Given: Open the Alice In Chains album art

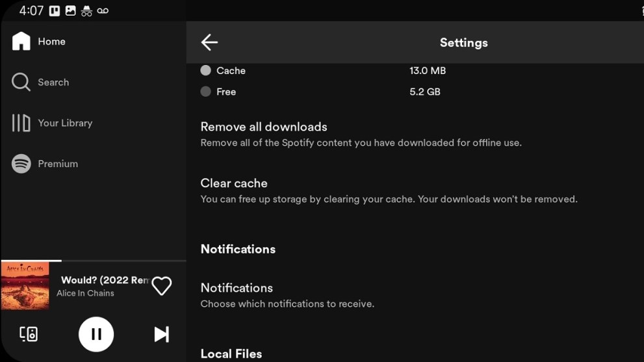Looking at the screenshot, I should [x=25, y=286].
